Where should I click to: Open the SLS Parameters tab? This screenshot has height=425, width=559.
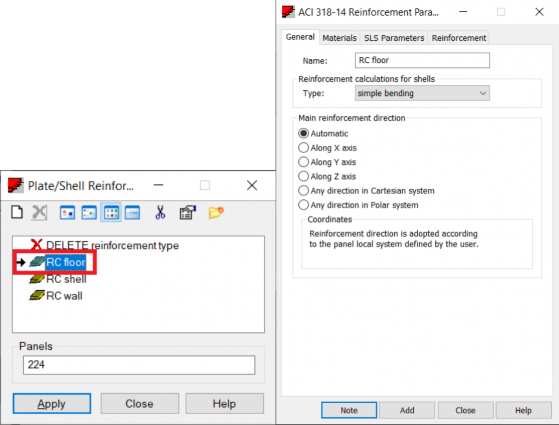394,38
